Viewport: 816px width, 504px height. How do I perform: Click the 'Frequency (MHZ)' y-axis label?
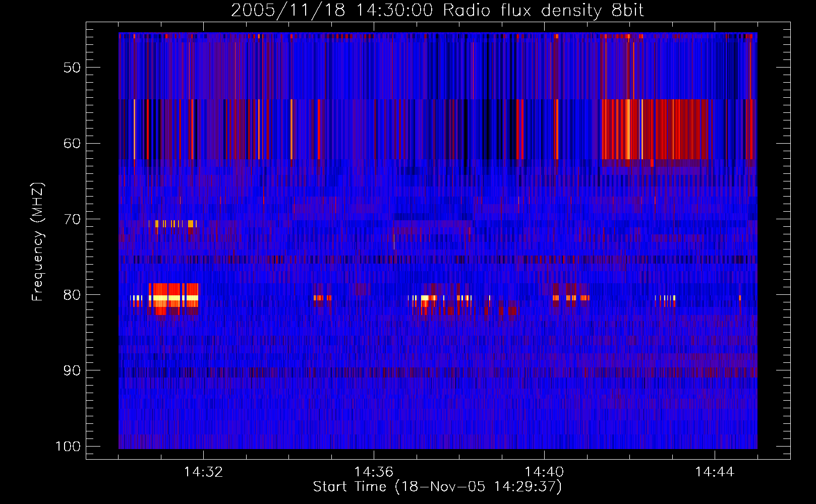coord(38,242)
